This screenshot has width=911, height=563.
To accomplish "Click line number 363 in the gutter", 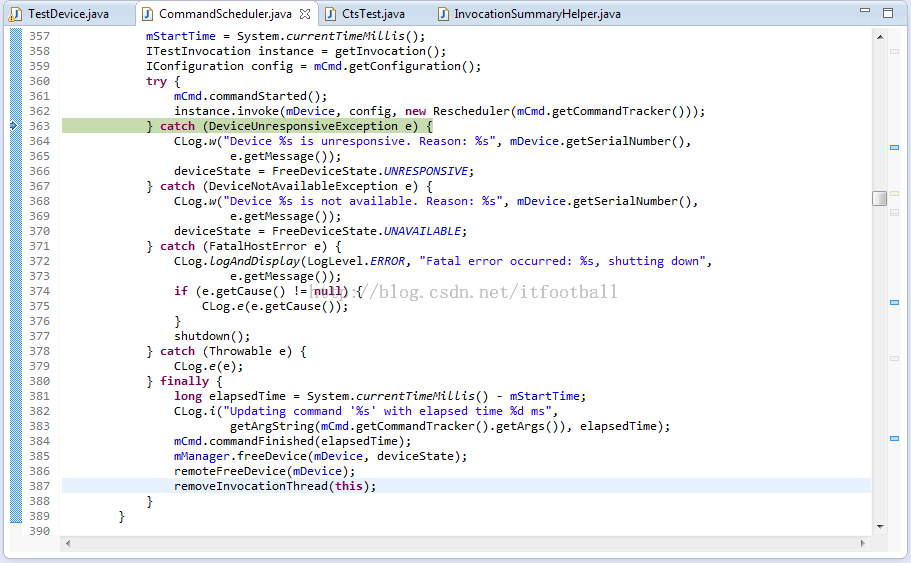I will point(40,126).
